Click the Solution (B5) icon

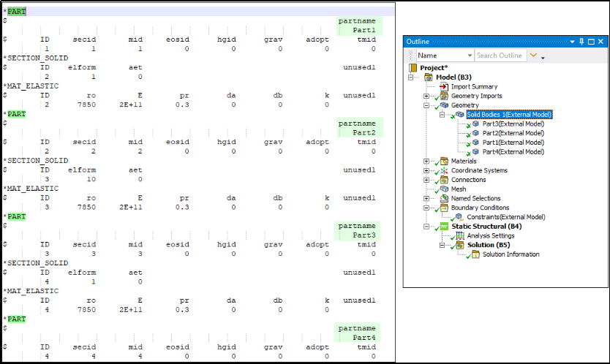click(460, 245)
